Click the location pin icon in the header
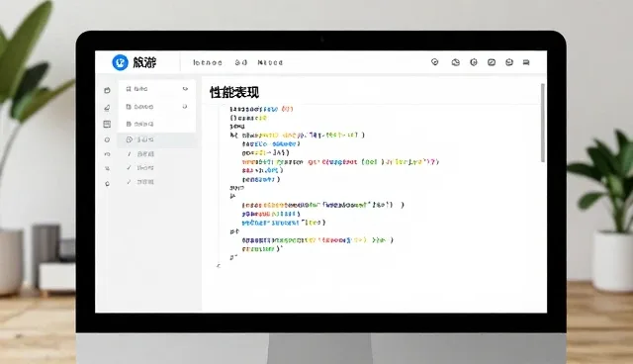 click(x=435, y=62)
